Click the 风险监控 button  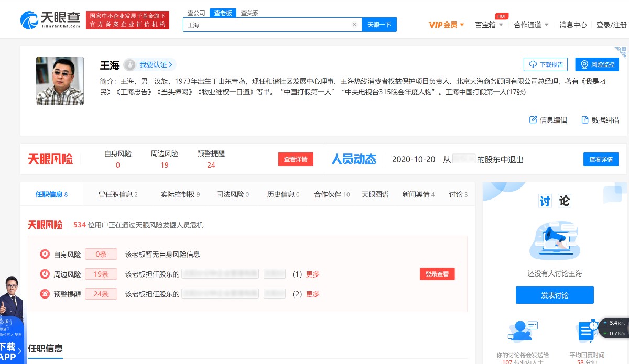(x=597, y=64)
